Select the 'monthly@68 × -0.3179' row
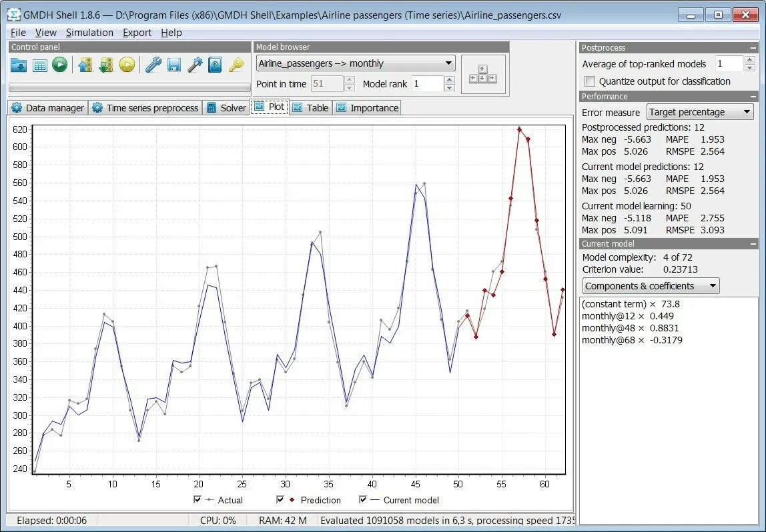The height and width of the screenshot is (532, 766). pyautogui.click(x=632, y=340)
